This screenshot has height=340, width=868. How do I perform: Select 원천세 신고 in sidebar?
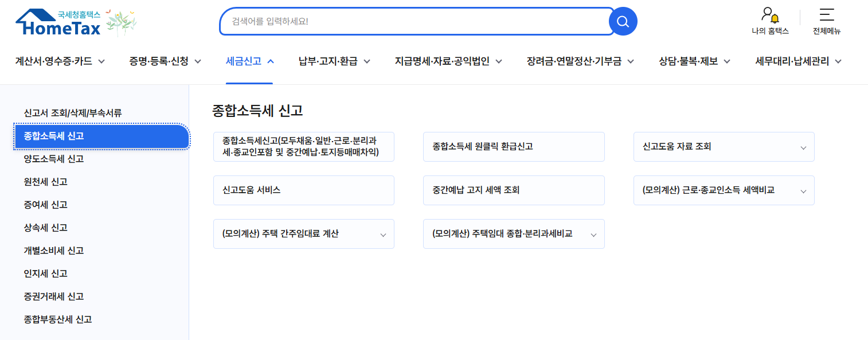pos(46,182)
